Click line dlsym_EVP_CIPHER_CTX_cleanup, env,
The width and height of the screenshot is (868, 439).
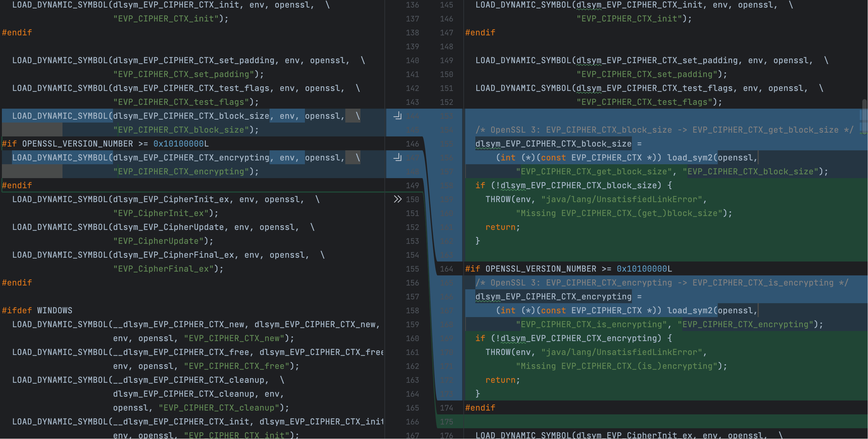point(199,394)
